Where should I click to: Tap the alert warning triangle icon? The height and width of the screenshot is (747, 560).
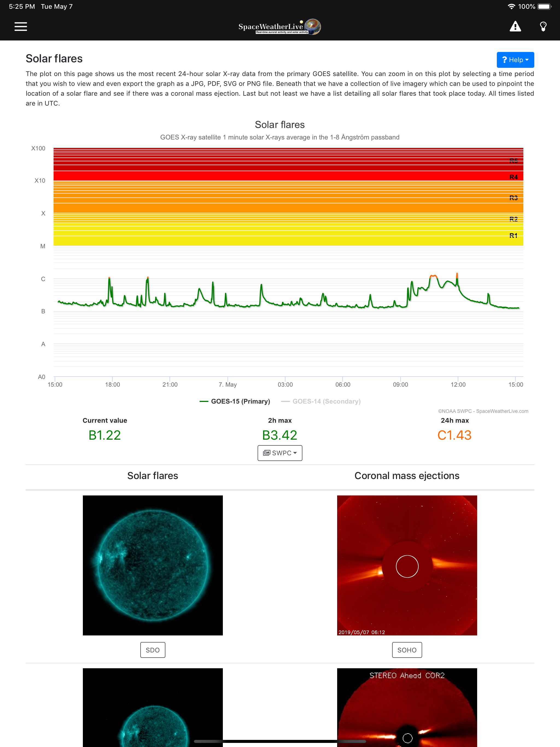(516, 26)
